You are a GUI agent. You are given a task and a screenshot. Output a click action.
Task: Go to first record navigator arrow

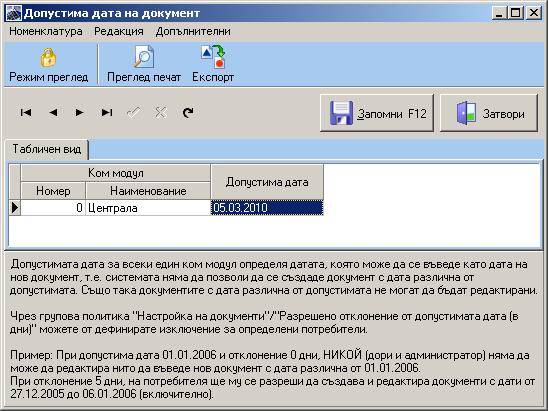[26, 113]
